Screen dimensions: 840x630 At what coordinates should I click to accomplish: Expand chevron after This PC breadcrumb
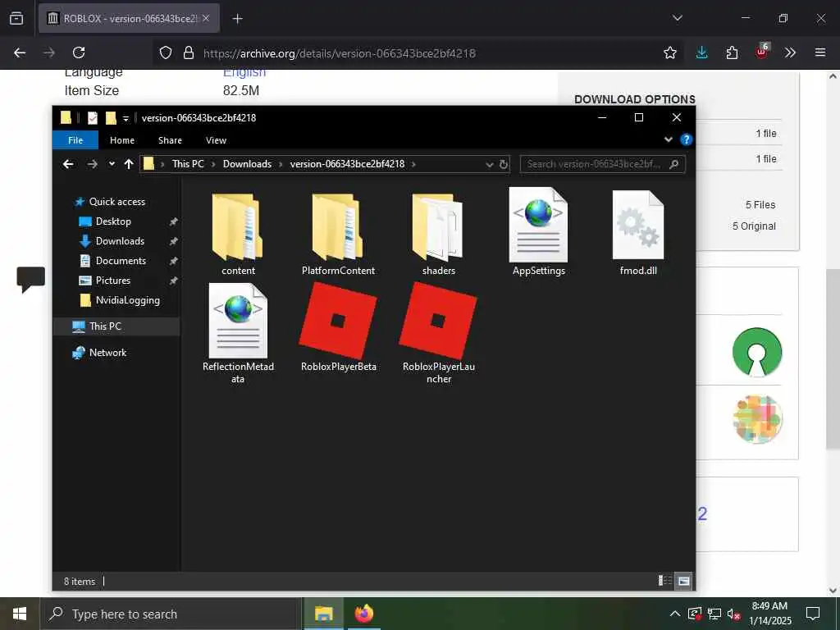[x=212, y=164]
